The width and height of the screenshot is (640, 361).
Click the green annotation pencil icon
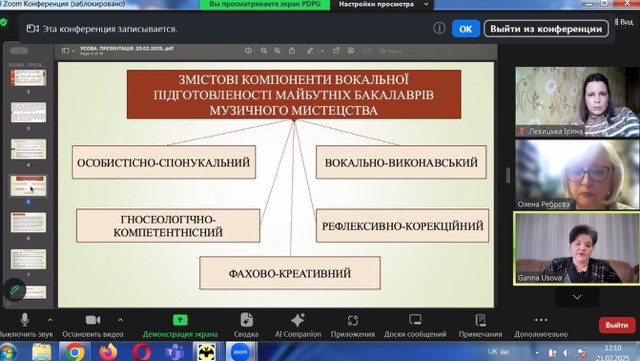click(x=14, y=290)
